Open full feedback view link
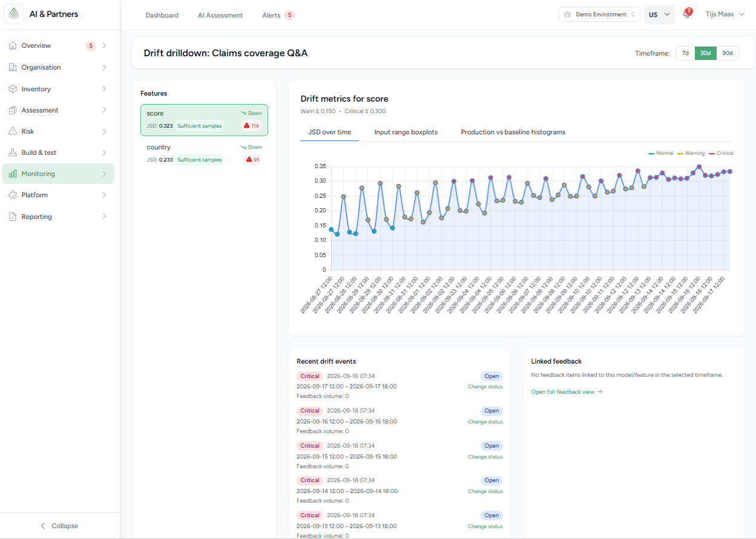 click(x=567, y=392)
